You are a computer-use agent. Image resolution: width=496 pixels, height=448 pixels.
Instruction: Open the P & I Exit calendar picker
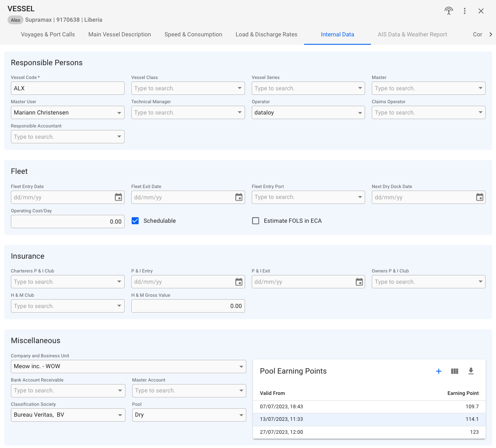click(x=359, y=282)
